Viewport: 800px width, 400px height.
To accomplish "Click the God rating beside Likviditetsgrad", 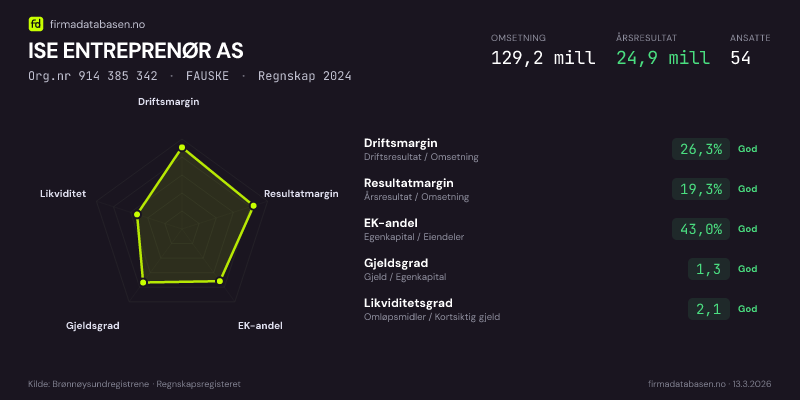I will click(747, 309).
